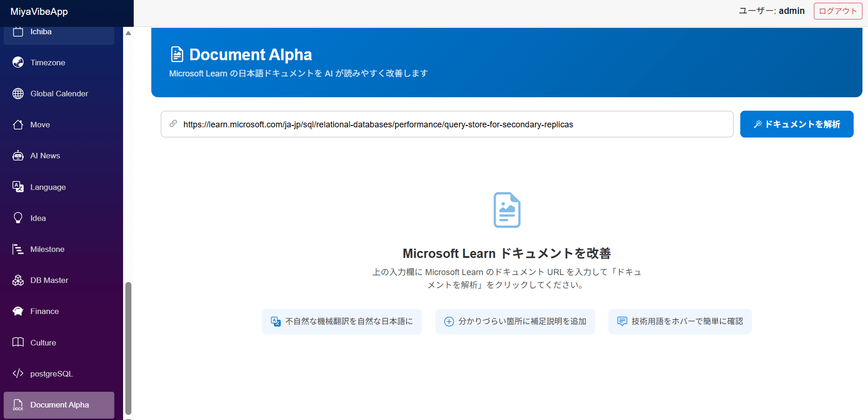Image resolution: width=868 pixels, height=420 pixels.
Task: Go to the Idea page
Action: 59,218
